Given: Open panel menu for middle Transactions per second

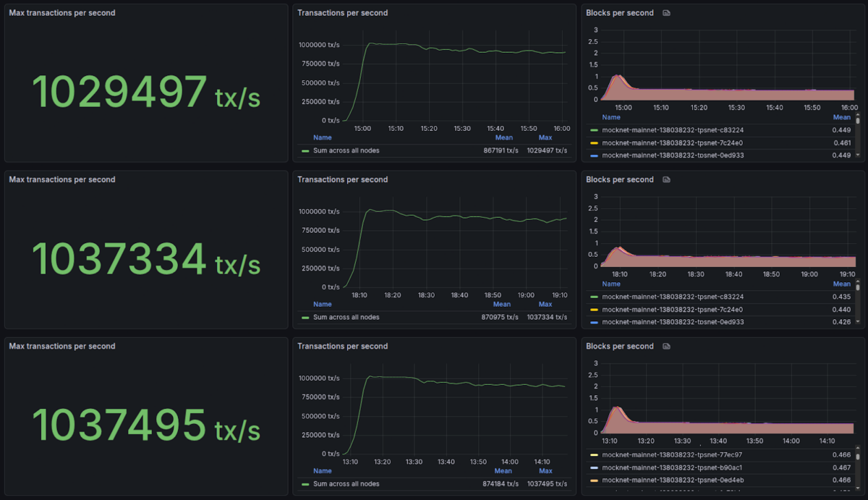Looking at the screenshot, I should point(341,179).
